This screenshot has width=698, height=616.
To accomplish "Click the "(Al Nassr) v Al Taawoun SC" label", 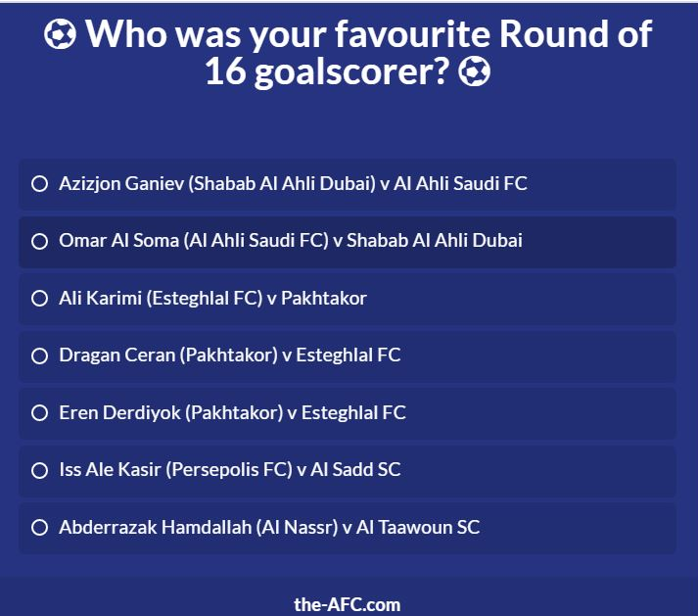I will 368,527.
